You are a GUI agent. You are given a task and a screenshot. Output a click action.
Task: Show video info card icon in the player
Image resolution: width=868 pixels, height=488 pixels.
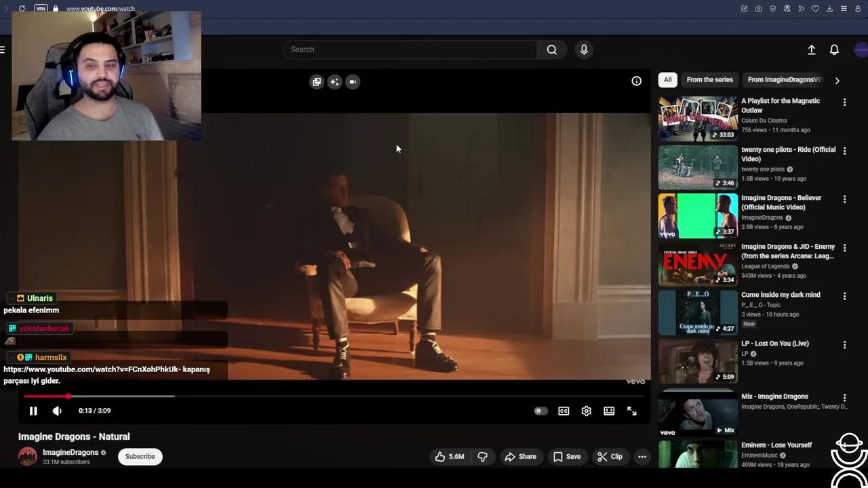tap(636, 81)
